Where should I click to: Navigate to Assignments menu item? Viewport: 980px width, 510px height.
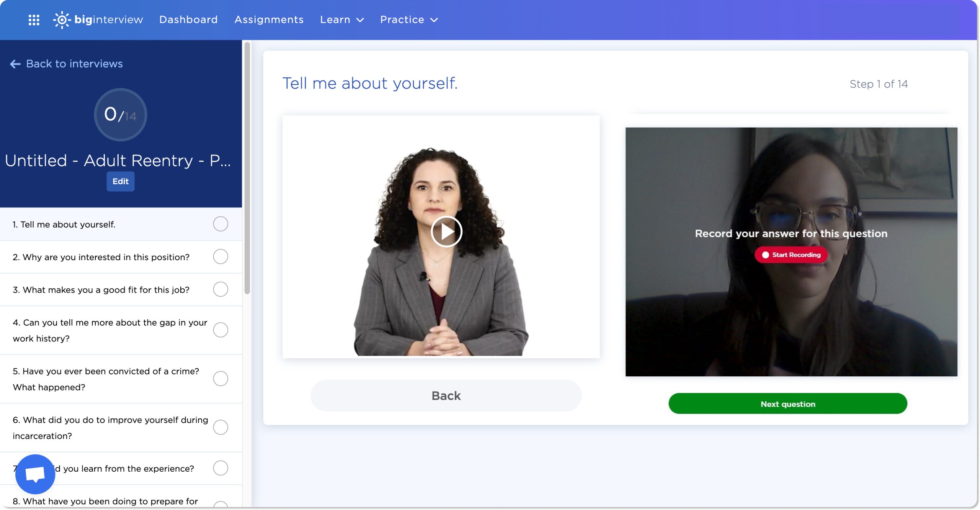click(x=269, y=19)
